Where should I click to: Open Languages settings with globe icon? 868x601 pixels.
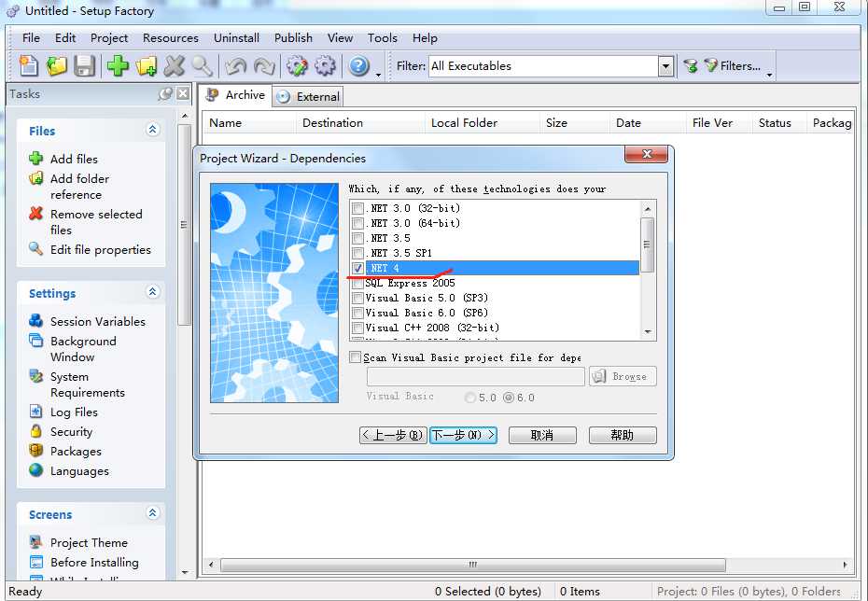pyautogui.click(x=79, y=471)
